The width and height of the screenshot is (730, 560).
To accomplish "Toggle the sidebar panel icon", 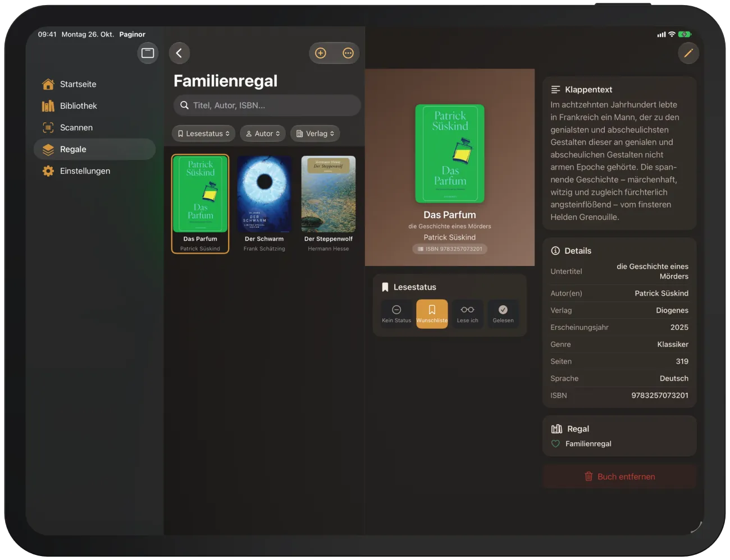I will (148, 53).
